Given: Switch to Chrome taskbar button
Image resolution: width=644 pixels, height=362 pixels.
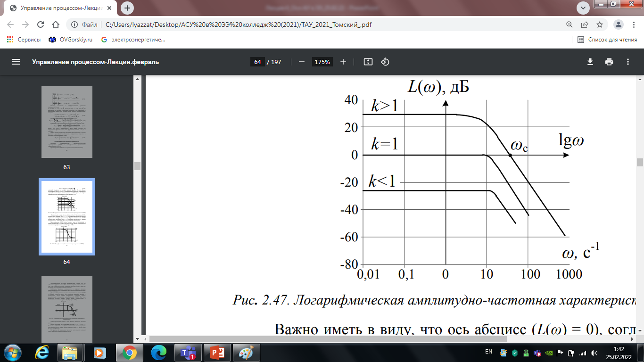Looking at the screenshot, I should click(129, 352).
